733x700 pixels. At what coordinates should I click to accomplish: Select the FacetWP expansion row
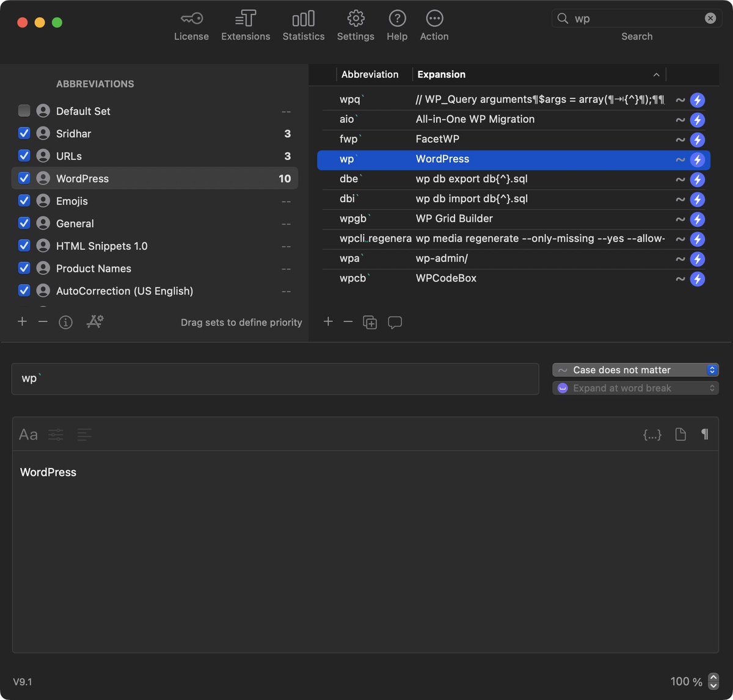coord(514,139)
